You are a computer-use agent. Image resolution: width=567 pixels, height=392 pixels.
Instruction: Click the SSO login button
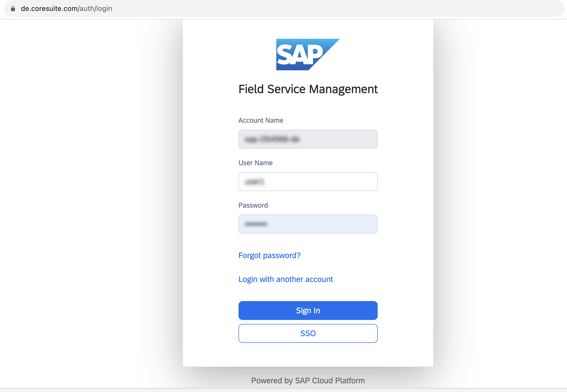pos(308,333)
